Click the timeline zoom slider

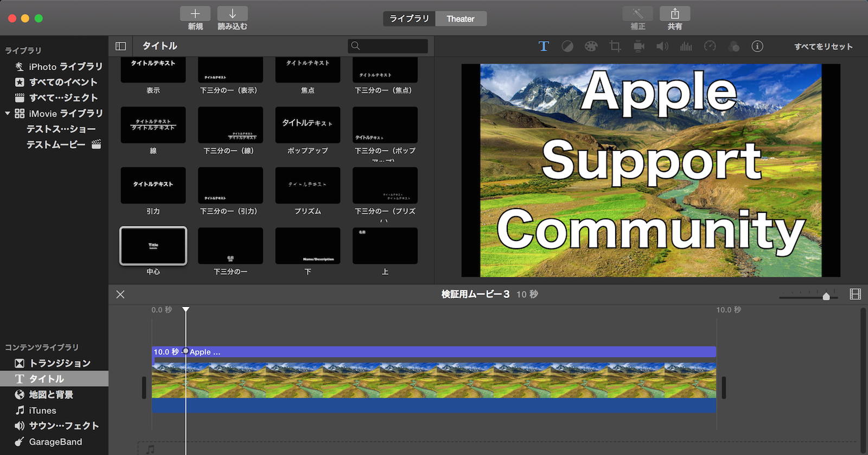click(x=808, y=296)
